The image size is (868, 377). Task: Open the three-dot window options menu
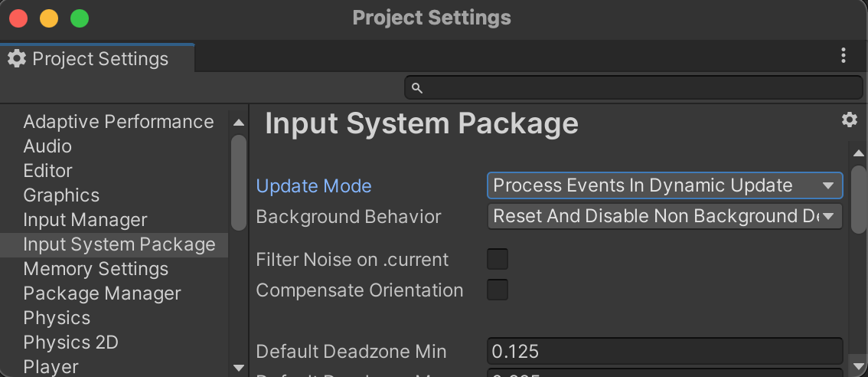843,55
